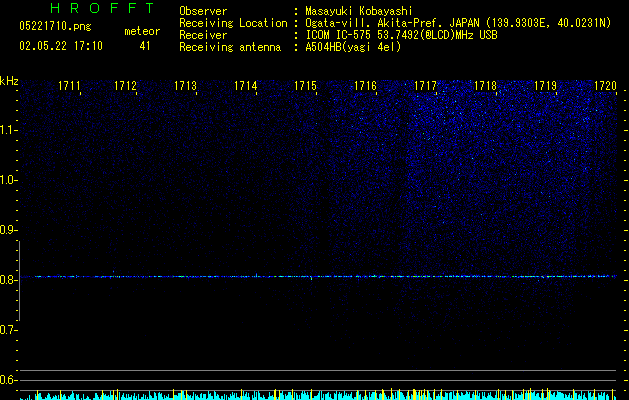Click the 1.1 kHz axis label
The width and height of the screenshot is (629, 400).
pyautogui.click(x=8, y=130)
